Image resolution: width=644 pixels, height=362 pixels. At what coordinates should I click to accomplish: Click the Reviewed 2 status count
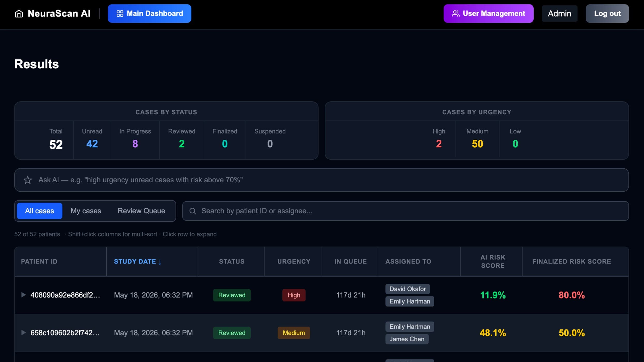point(182,144)
